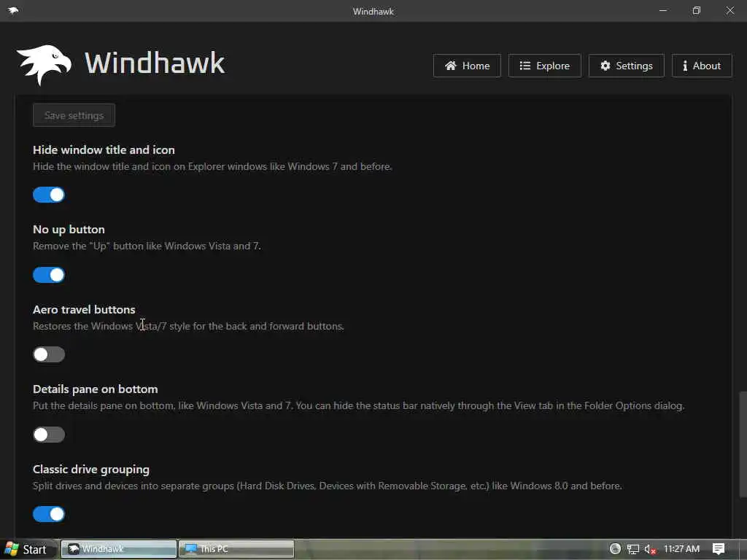Turn off Classic drive grouping toggle
747x560 pixels.
click(49, 514)
